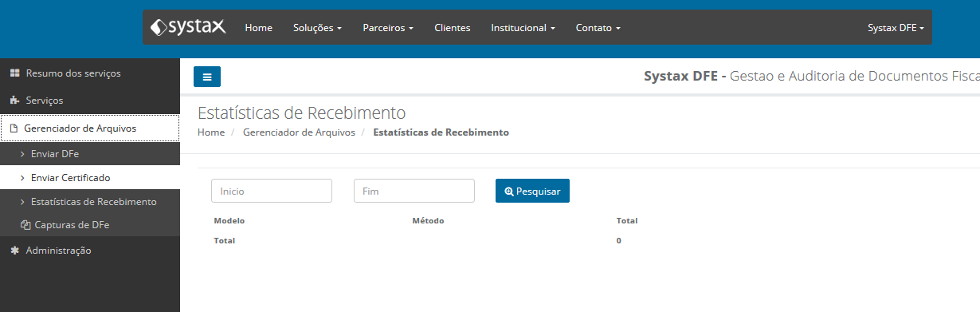Click the Total value 0 cell

click(x=619, y=240)
